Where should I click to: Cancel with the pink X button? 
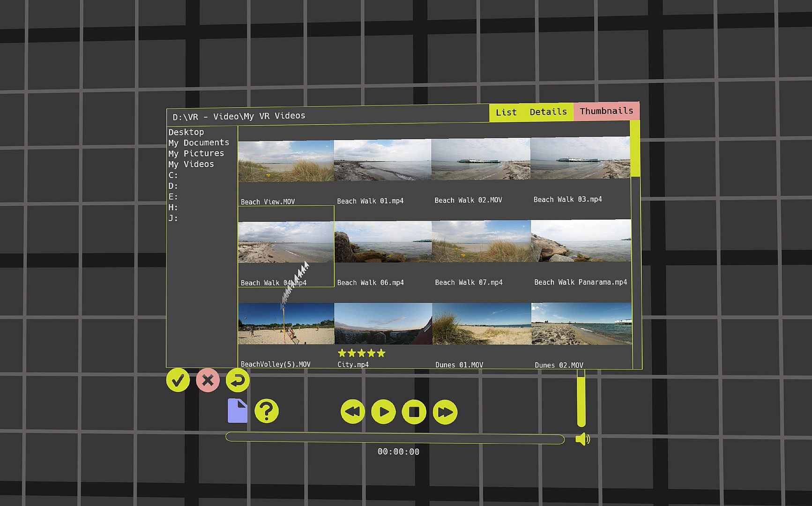click(x=208, y=380)
